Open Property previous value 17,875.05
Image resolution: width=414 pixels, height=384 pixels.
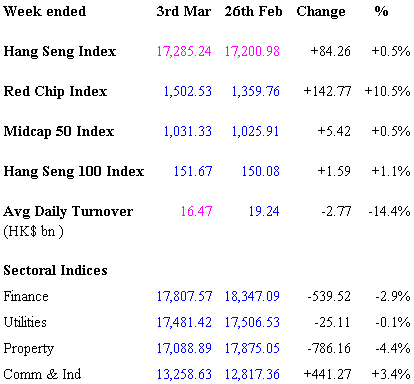click(252, 348)
